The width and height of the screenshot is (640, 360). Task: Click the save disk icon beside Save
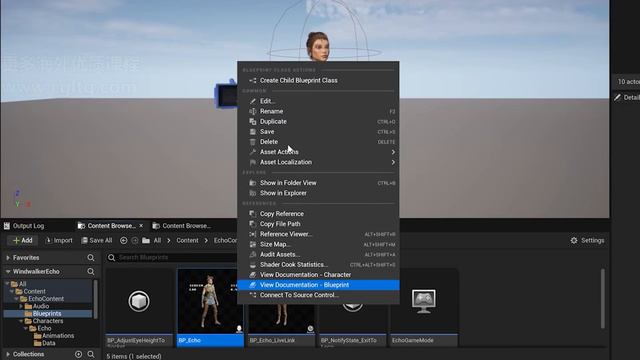click(253, 131)
